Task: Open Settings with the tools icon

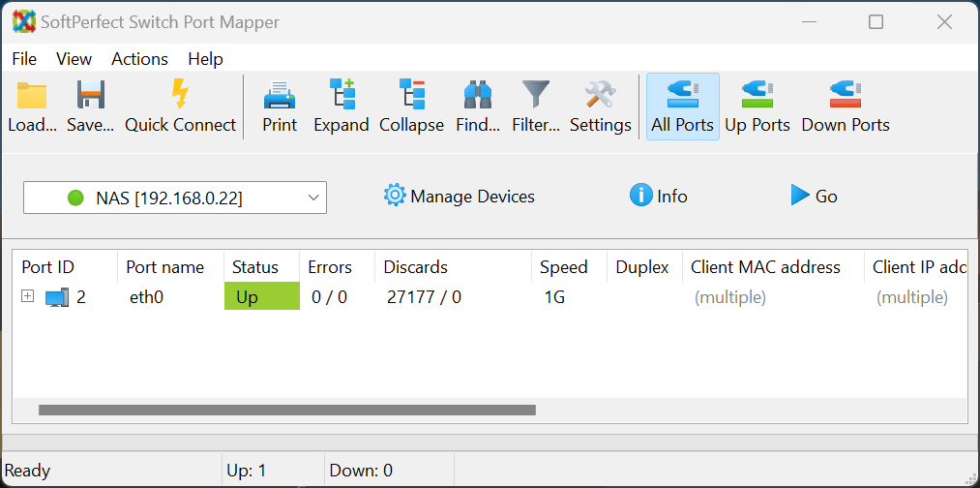Action: point(601,95)
